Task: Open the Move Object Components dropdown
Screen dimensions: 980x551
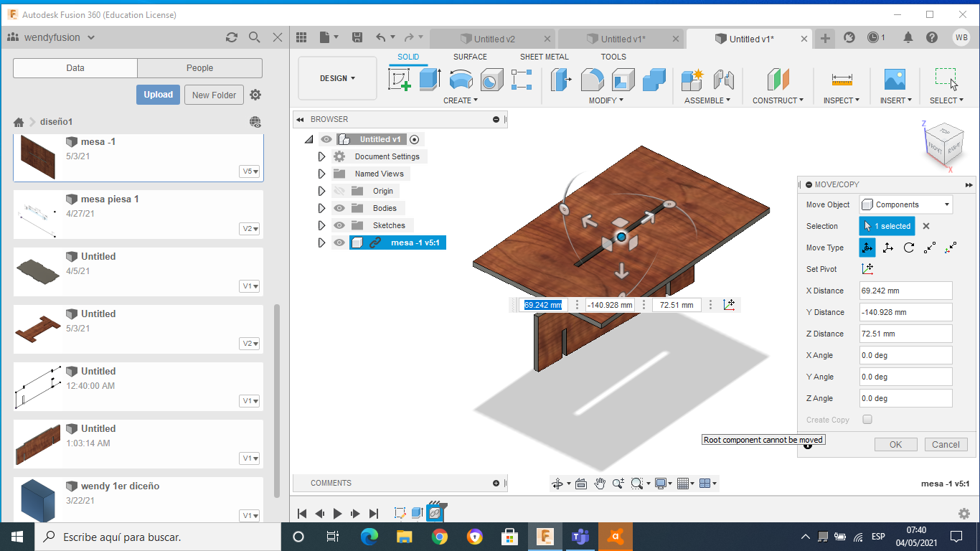Action: (906, 204)
